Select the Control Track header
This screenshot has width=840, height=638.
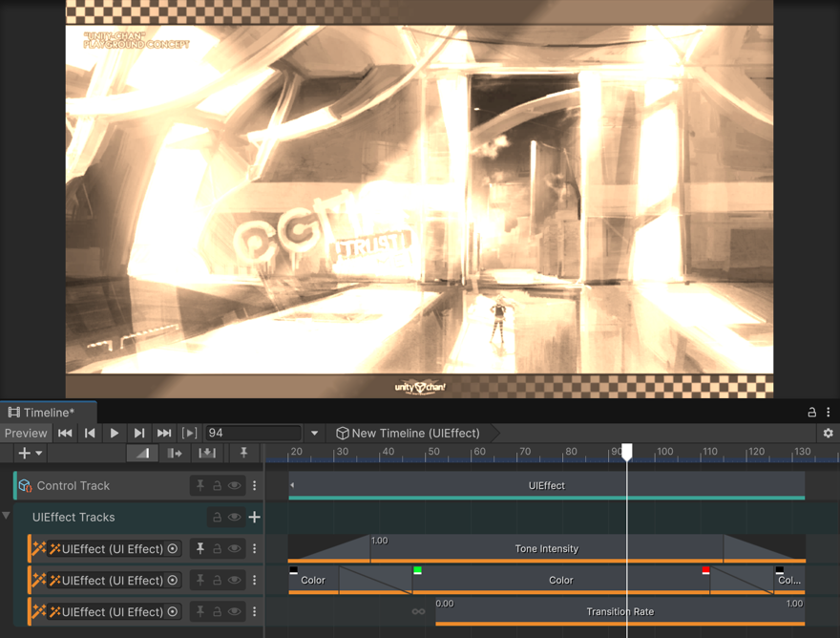click(137, 486)
